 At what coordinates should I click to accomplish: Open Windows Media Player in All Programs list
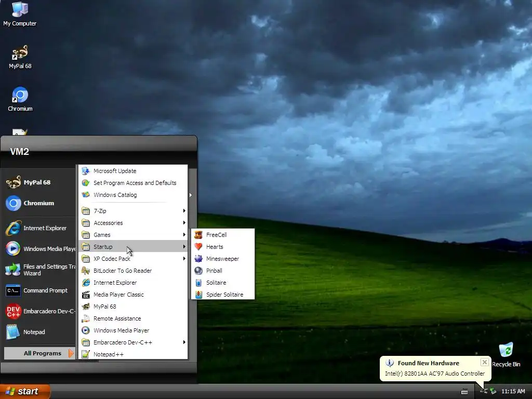(x=133, y=330)
